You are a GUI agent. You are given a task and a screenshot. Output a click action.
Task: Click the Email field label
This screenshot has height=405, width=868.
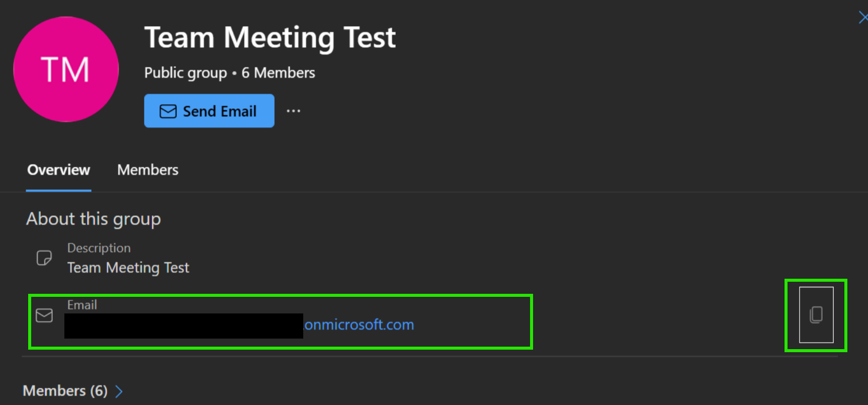point(82,305)
